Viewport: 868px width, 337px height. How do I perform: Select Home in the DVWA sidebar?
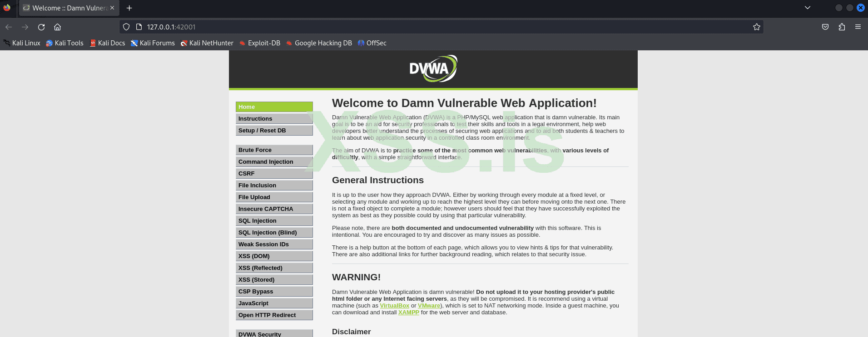click(274, 107)
